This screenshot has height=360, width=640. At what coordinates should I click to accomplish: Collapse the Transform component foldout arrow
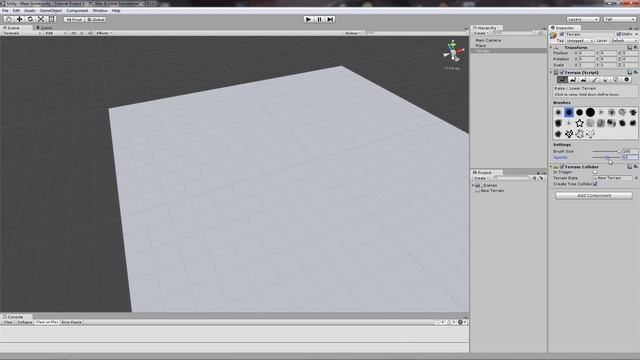coord(551,48)
